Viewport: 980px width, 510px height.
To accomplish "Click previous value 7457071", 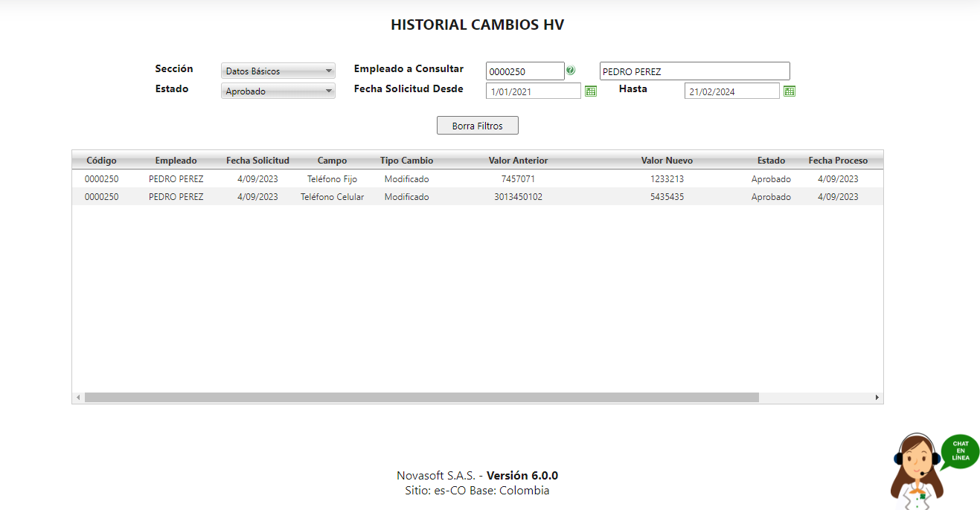I will (x=518, y=179).
